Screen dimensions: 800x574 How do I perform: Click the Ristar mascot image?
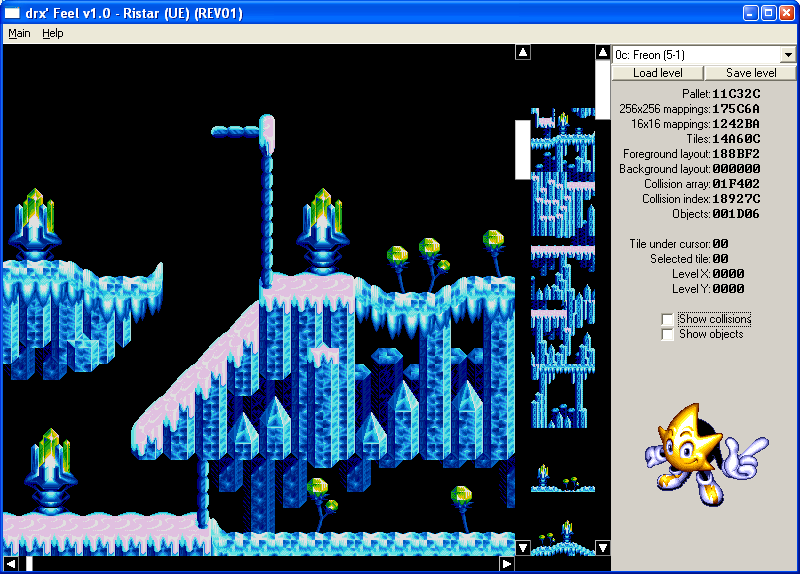click(x=707, y=454)
